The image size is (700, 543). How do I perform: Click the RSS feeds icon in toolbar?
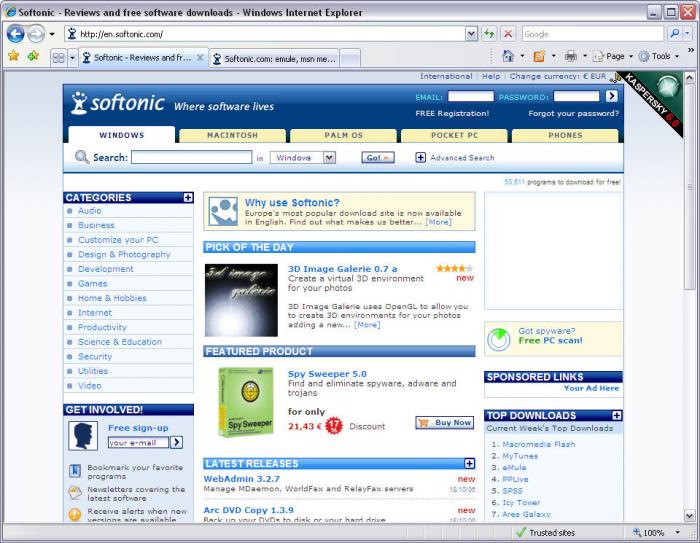[x=538, y=57]
